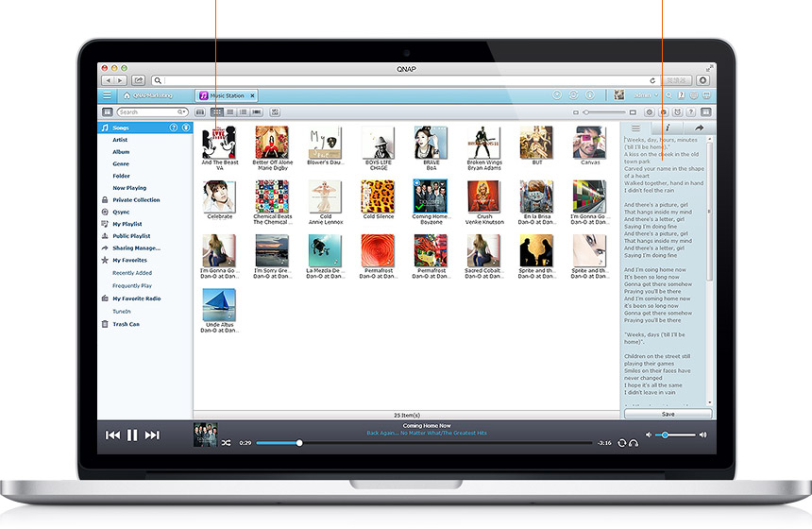The height and width of the screenshot is (529, 812).
Task: Open the Trash Can in sidebar
Action: (x=126, y=324)
